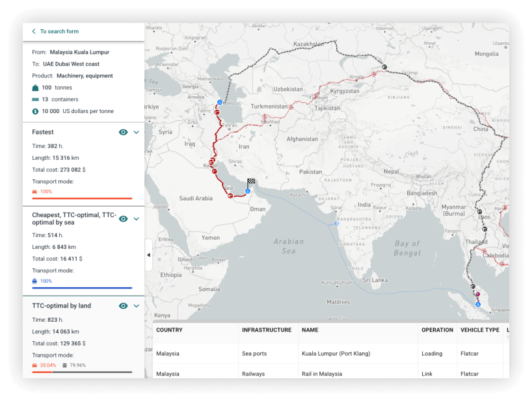Collapse the left results panel with the arrow

click(x=149, y=256)
